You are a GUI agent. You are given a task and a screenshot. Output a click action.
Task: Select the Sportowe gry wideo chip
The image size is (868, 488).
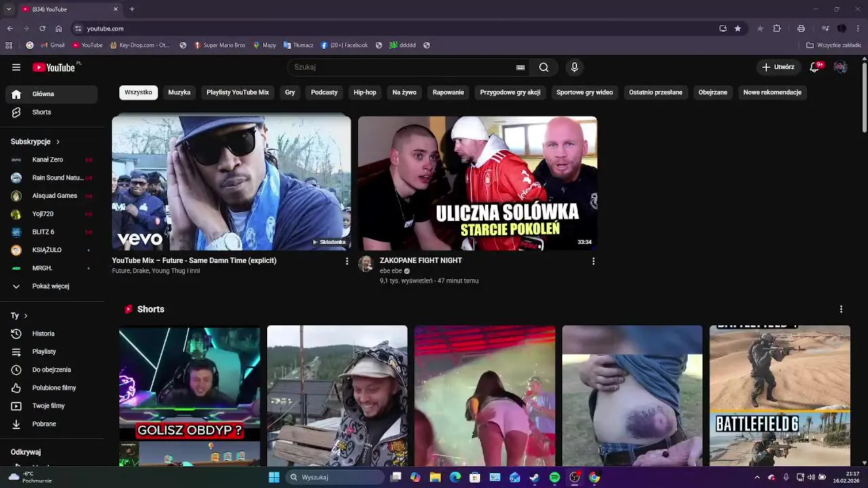pos(585,92)
